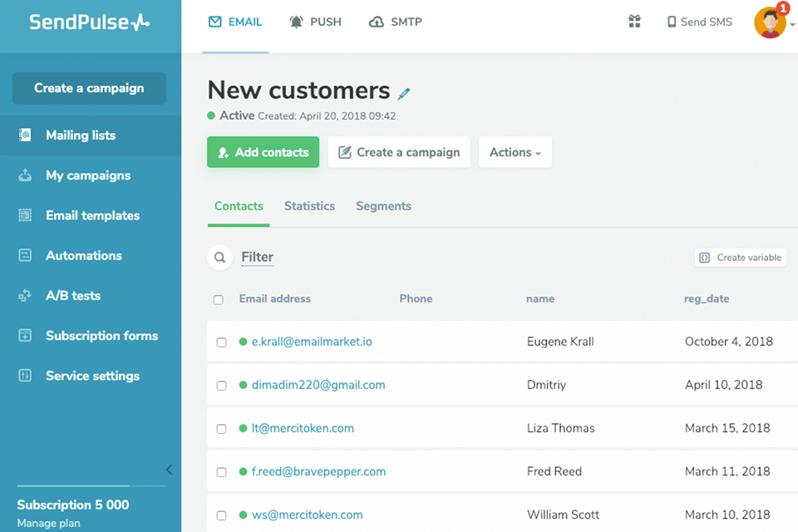798x532 pixels.
Task: Open account menu arrow beside avatar
Action: (792, 24)
